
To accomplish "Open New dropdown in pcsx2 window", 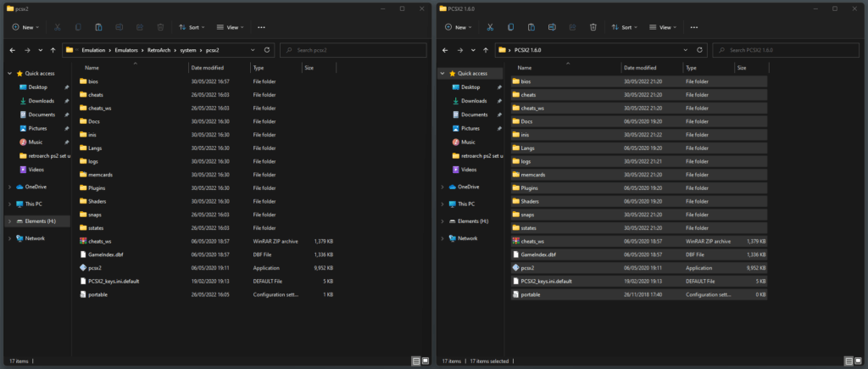I will [26, 27].
